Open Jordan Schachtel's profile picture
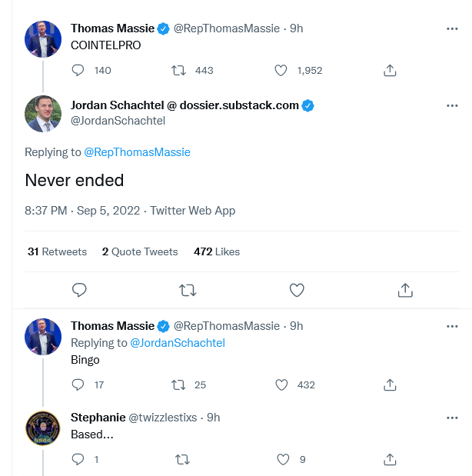Image resolution: width=472 pixels, height=476 pixels. pyautogui.click(x=43, y=114)
